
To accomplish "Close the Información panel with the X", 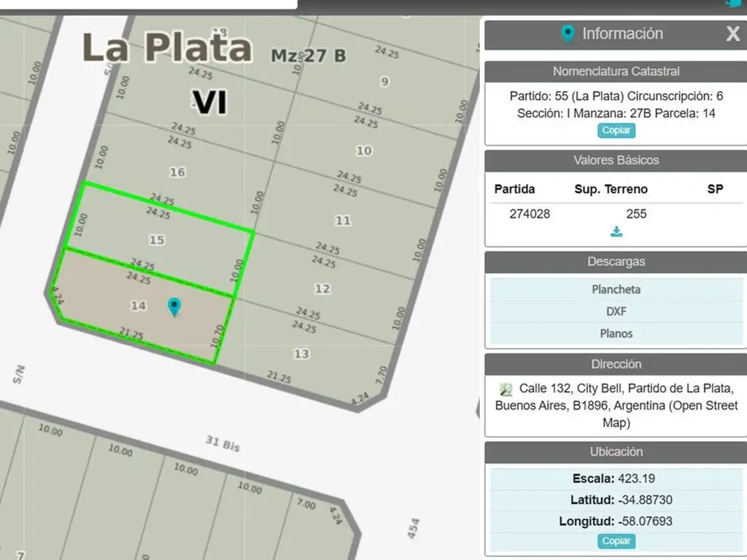I will [732, 34].
